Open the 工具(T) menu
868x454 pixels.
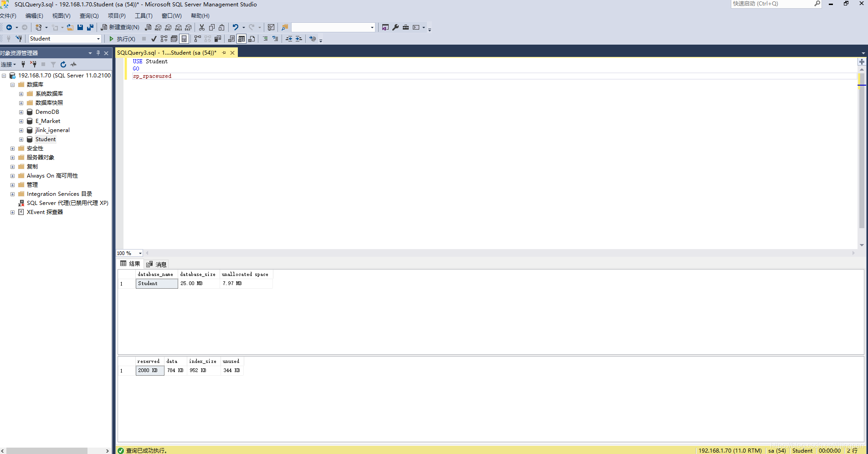pyautogui.click(x=144, y=16)
